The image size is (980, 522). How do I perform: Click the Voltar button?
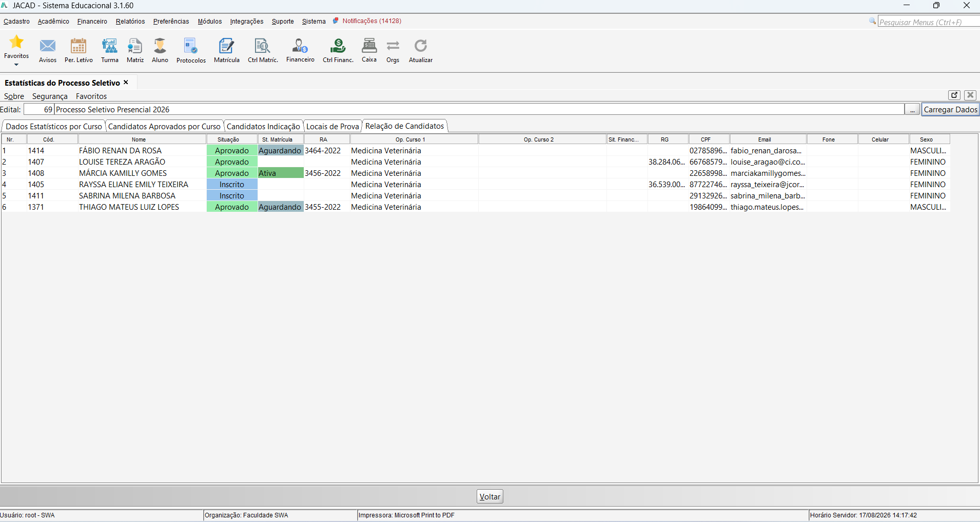coord(490,496)
